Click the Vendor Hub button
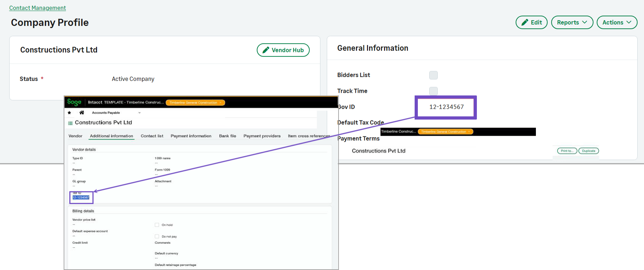Viewport: 644px width, 270px height. pos(283,50)
